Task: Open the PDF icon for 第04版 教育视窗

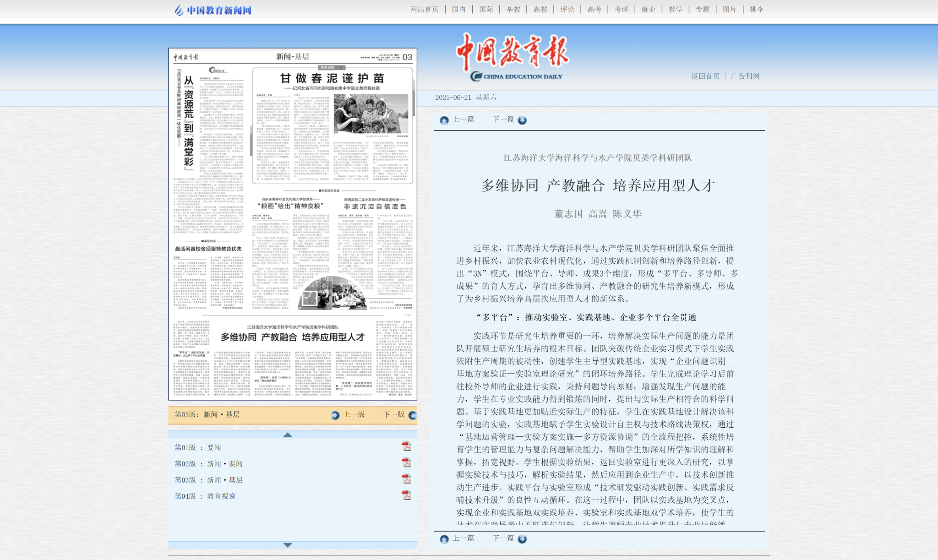Action: tap(406, 495)
